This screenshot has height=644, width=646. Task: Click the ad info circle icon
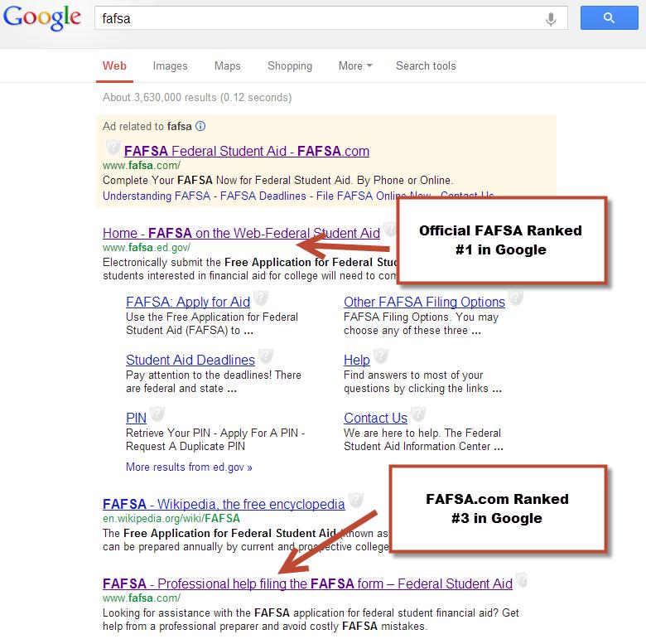coord(200,127)
